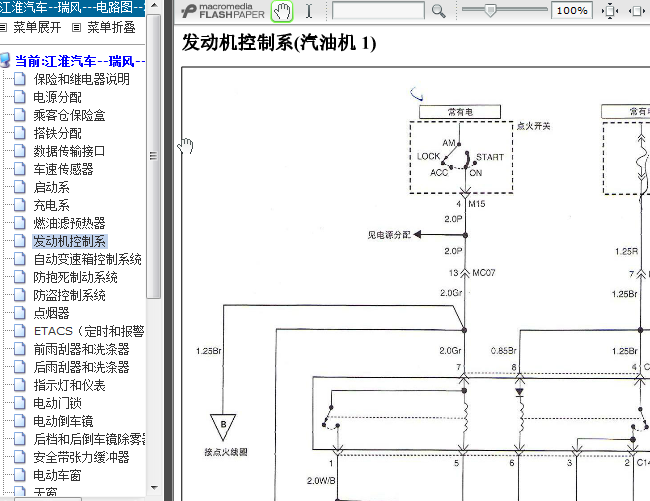Open 前雨刮器和洗涤器 page
The height and width of the screenshot is (501, 650).
point(82,349)
